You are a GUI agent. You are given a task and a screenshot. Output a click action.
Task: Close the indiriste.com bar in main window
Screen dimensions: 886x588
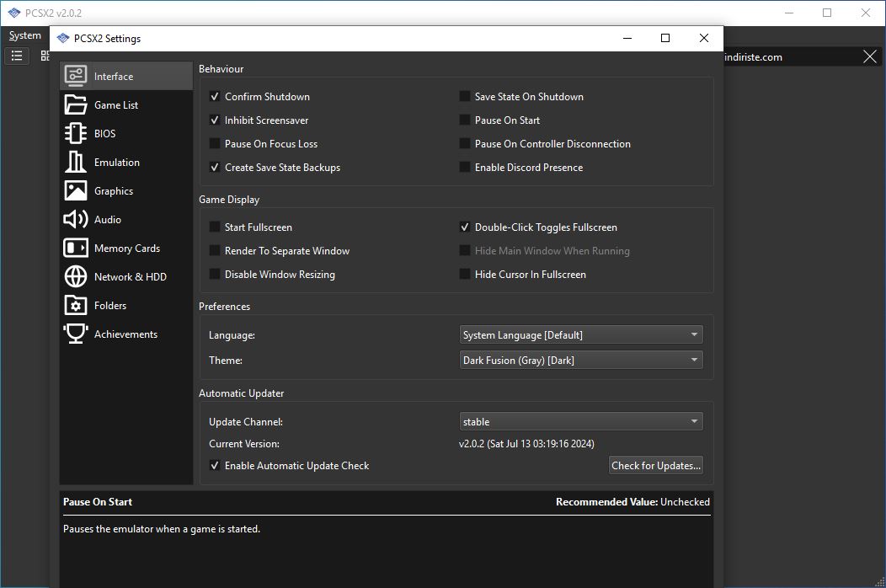tap(870, 56)
